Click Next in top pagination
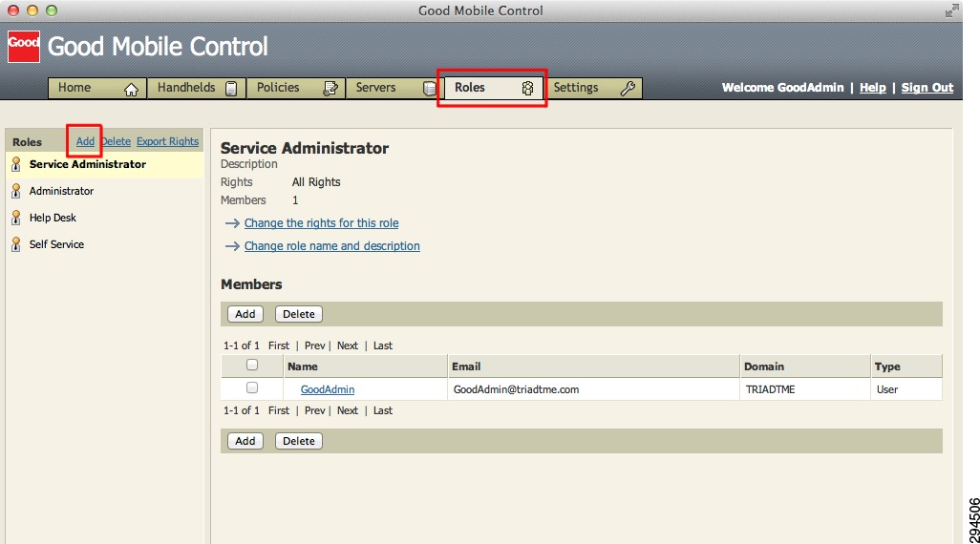 pyautogui.click(x=348, y=345)
